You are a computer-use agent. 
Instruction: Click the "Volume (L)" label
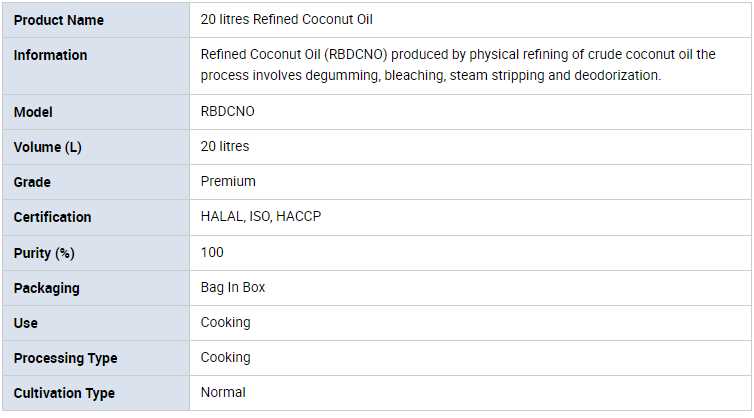(x=47, y=147)
